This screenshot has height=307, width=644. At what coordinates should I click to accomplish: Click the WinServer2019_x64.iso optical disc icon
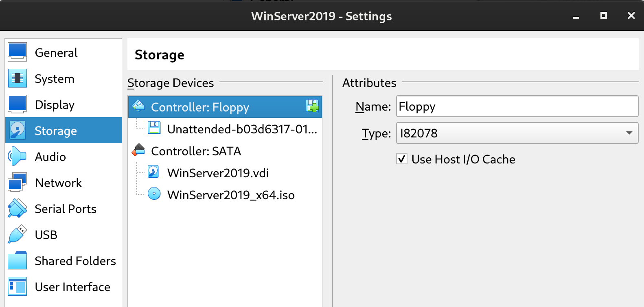click(x=154, y=194)
